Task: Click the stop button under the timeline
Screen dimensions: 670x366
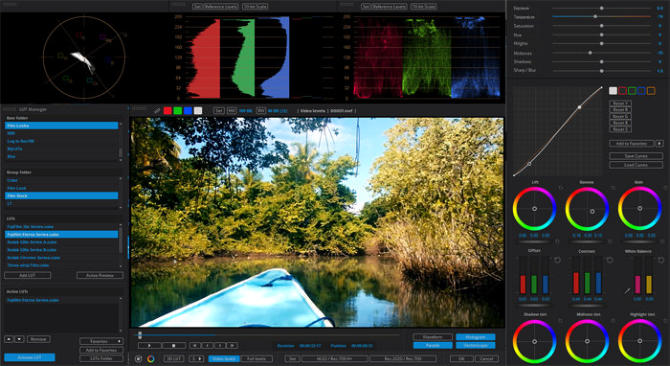Action: coord(174,345)
